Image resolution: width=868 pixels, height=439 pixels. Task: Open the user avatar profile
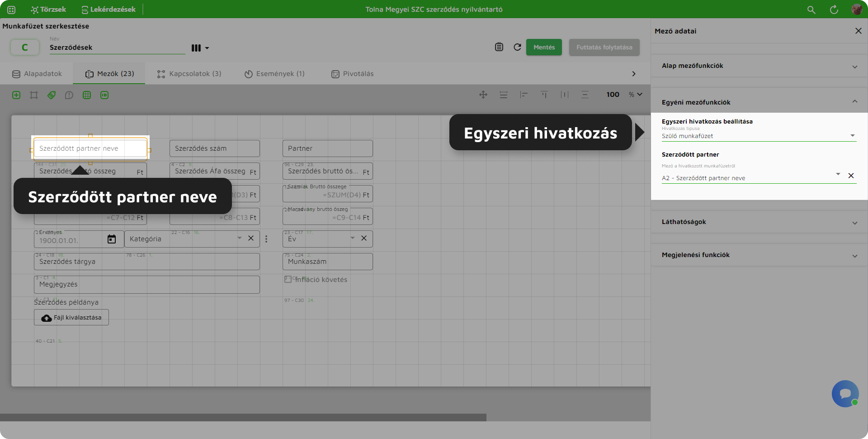point(857,10)
